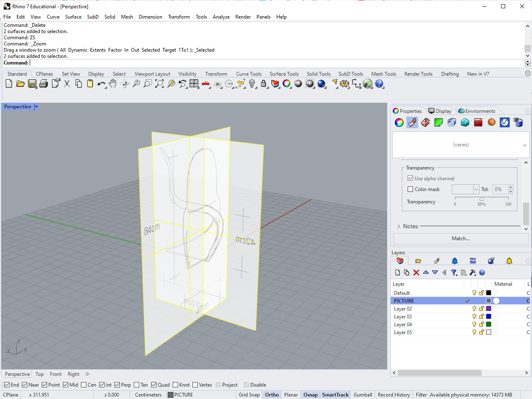This screenshot has width=532, height=399.
Task: Click Record History in status bar
Action: (x=394, y=395)
